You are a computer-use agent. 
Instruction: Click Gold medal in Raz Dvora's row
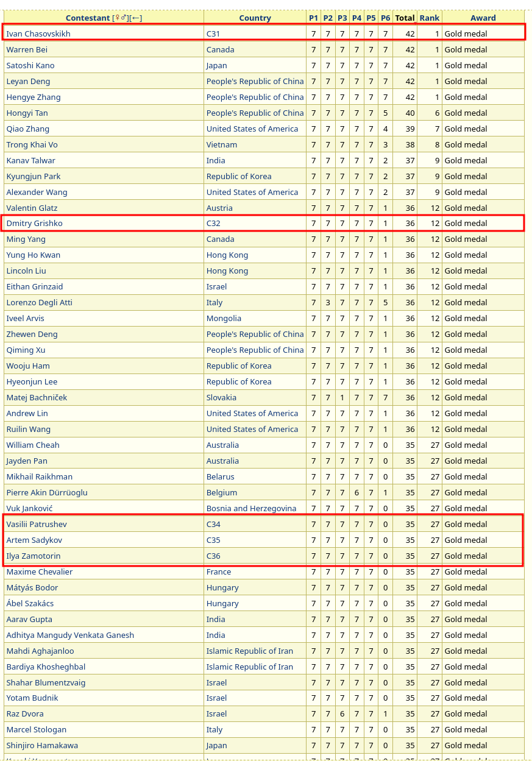tap(466, 713)
